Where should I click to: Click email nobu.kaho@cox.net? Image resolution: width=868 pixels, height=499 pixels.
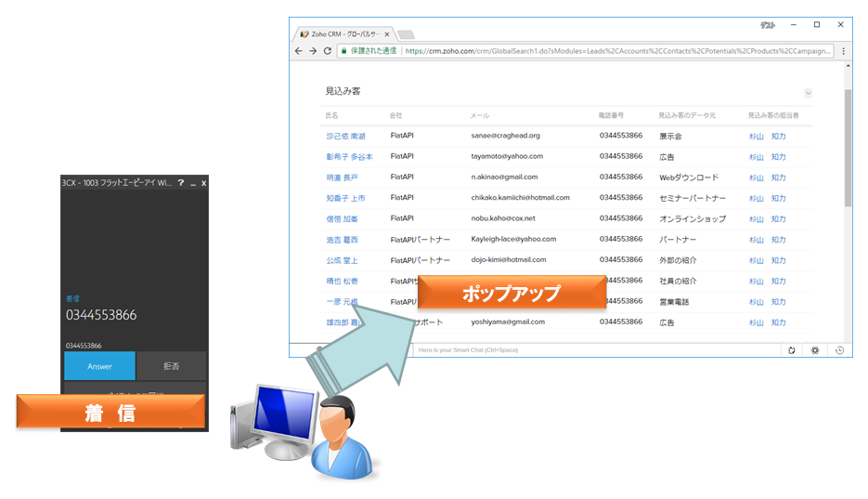click(x=503, y=218)
